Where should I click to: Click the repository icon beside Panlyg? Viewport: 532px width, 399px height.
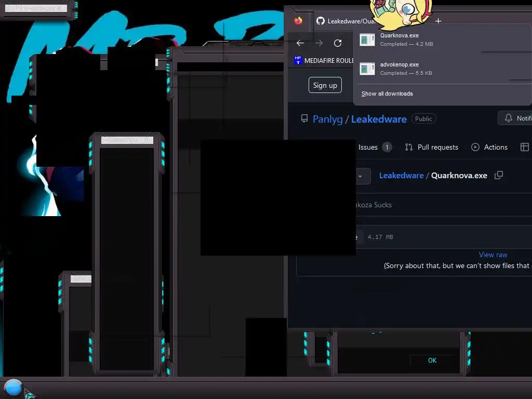(x=304, y=119)
